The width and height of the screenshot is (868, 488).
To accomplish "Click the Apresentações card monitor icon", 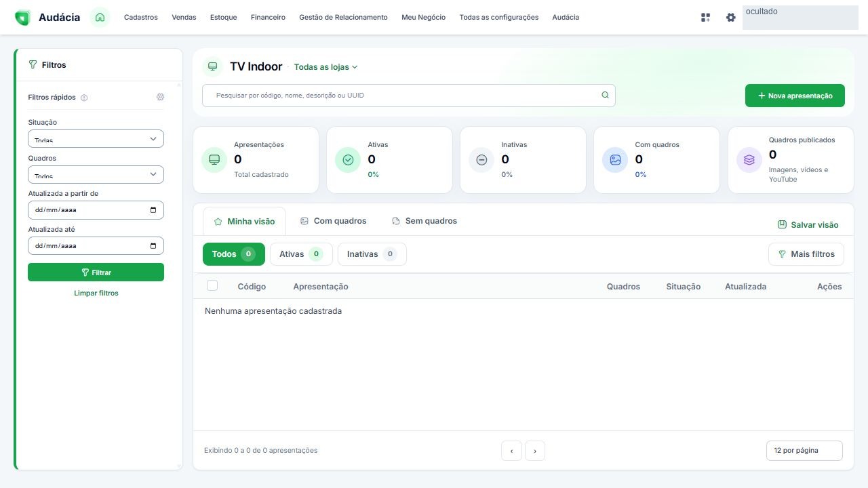I will point(214,160).
